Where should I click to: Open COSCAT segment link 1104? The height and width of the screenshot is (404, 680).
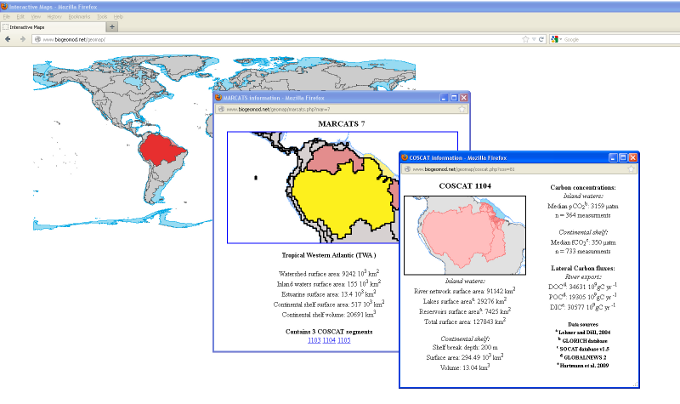pyautogui.click(x=329, y=341)
